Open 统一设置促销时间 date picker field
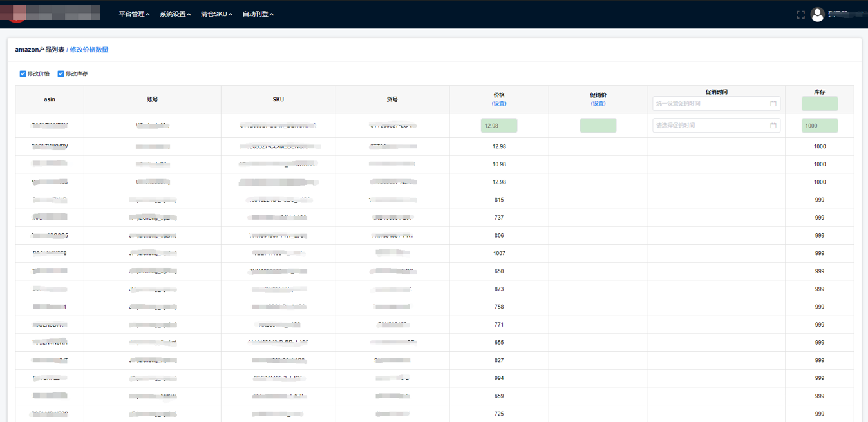868x422 pixels. [712, 104]
